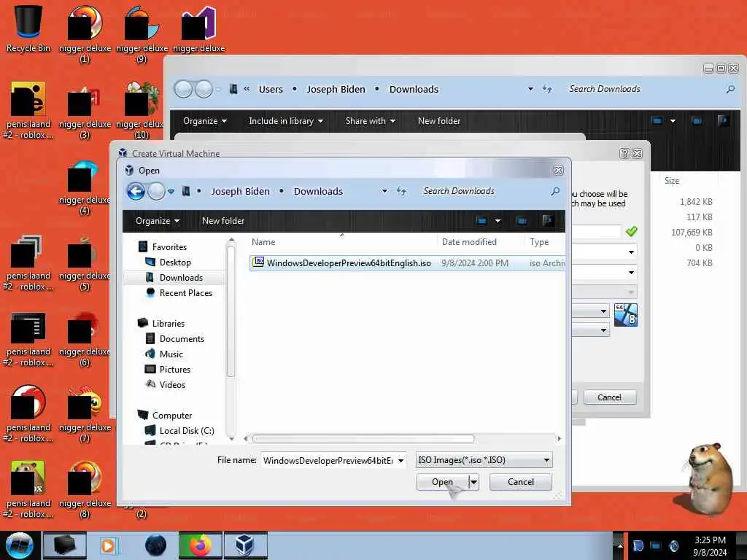The image size is (747, 560).
Task: Select Recent Places in Favorites
Action: pyautogui.click(x=186, y=293)
